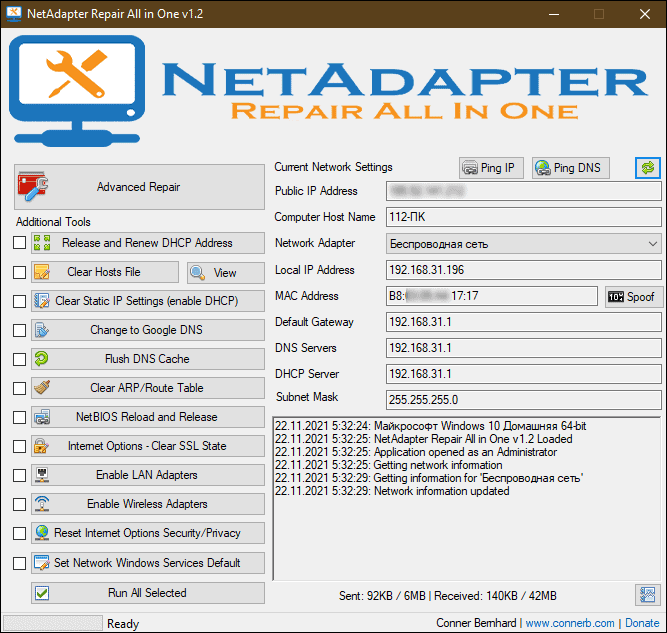This screenshot has height=633, width=667.
Task: Click the 'Sent: 92KB / 6MB' traffic text
Action: pos(382,596)
